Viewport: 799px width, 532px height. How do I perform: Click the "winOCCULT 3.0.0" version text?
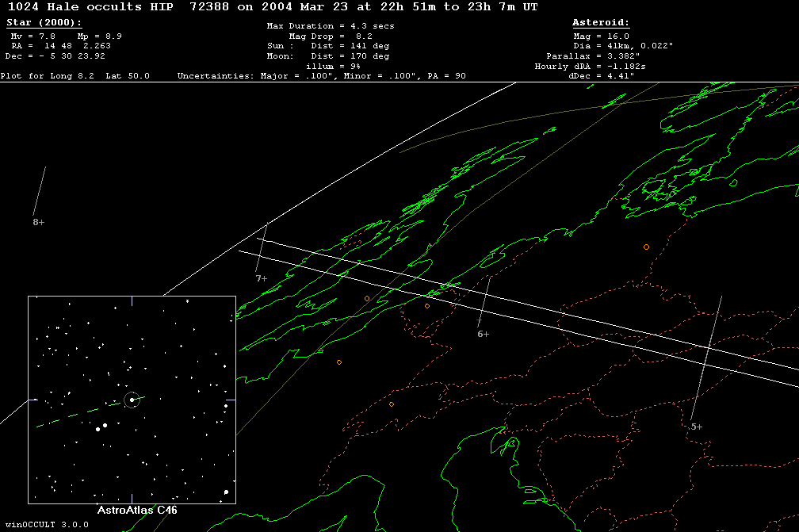[44, 525]
